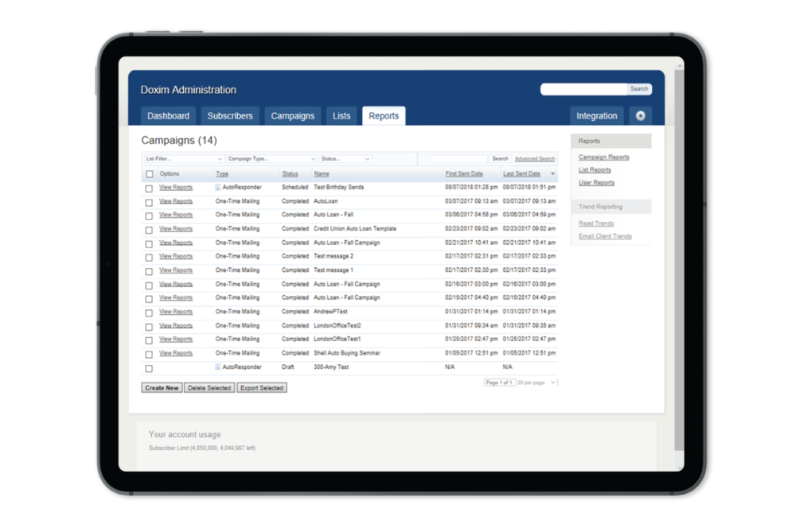The width and height of the screenshot is (799, 532).
Task: Check the Test Birthday Sends row checkbox
Action: point(148,187)
